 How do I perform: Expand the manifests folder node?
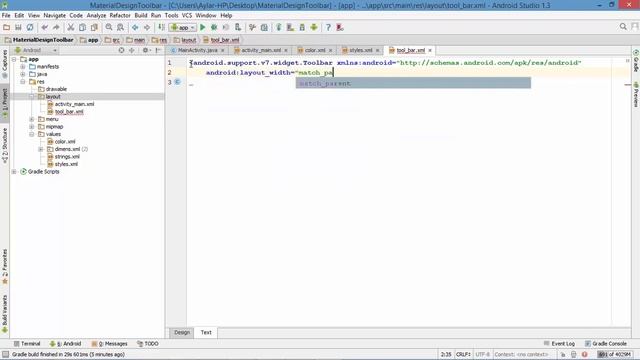coord(23,67)
